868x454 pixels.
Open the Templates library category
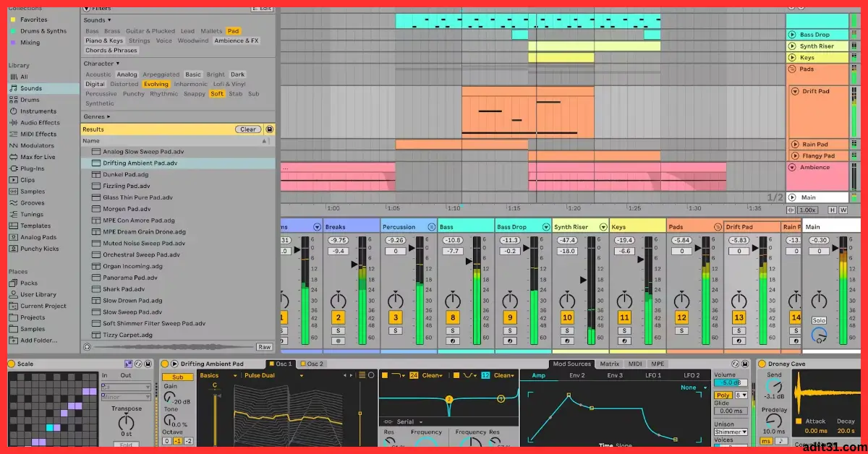pos(35,226)
